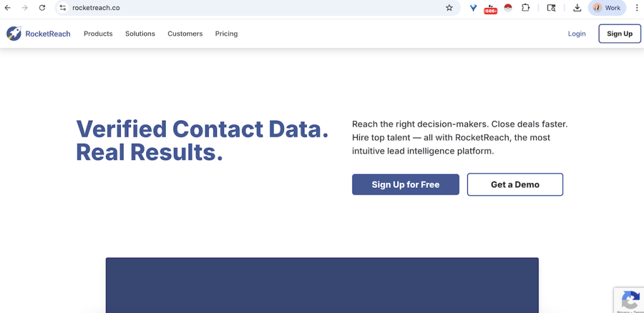This screenshot has height=313, width=644.
Task: Go to the Pricing page
Action: pos(226,34)
